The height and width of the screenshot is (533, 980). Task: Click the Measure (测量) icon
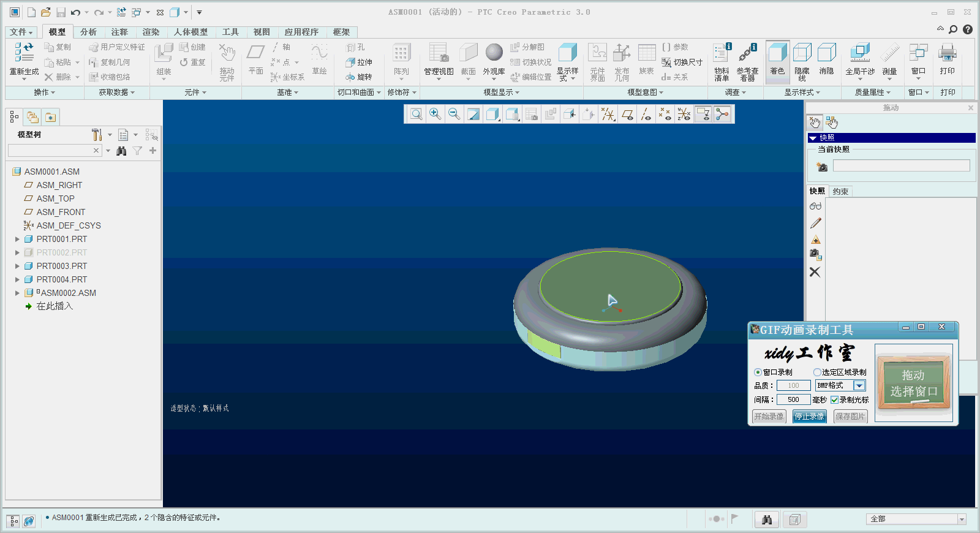pos(890,53)
